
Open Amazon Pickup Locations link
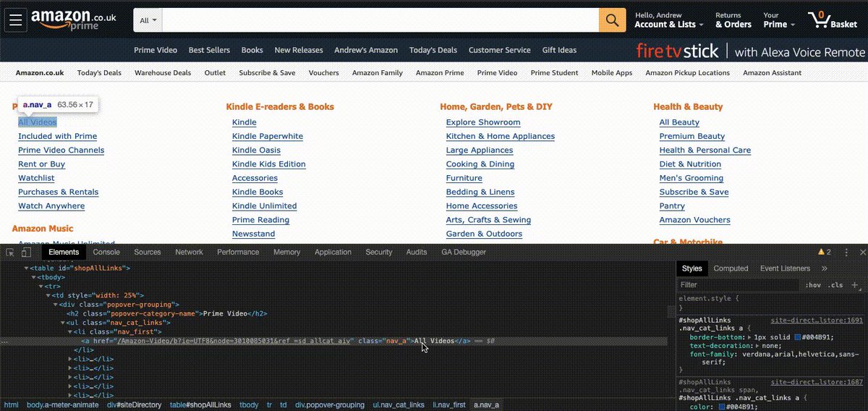tap(687, 72)
